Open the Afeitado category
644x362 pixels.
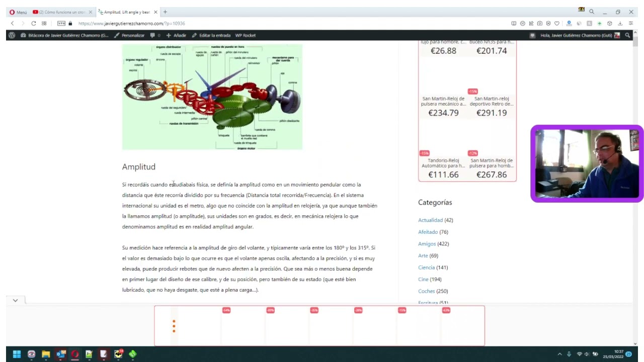pyautogui.click(x=428, y=232)
